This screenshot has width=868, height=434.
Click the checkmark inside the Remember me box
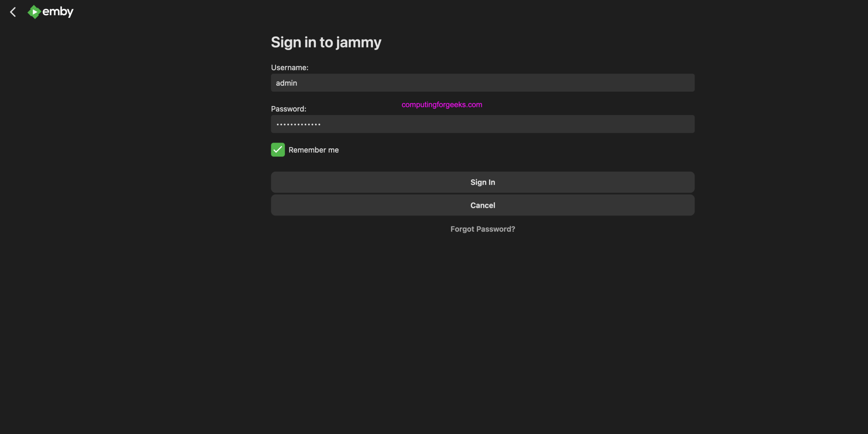click(x=278, y=149)
